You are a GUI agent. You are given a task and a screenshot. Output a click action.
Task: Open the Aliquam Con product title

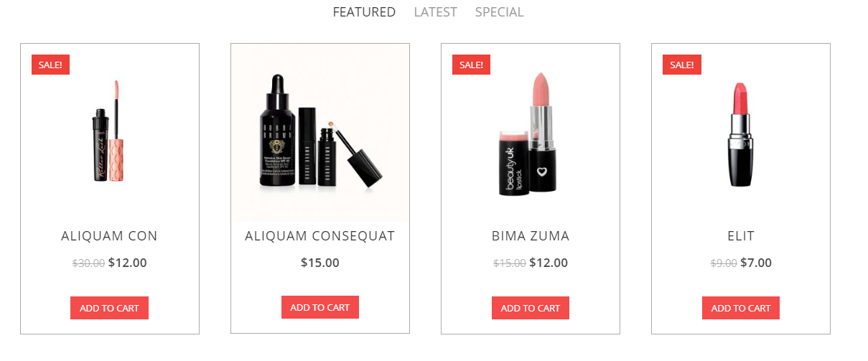[109, 236]
